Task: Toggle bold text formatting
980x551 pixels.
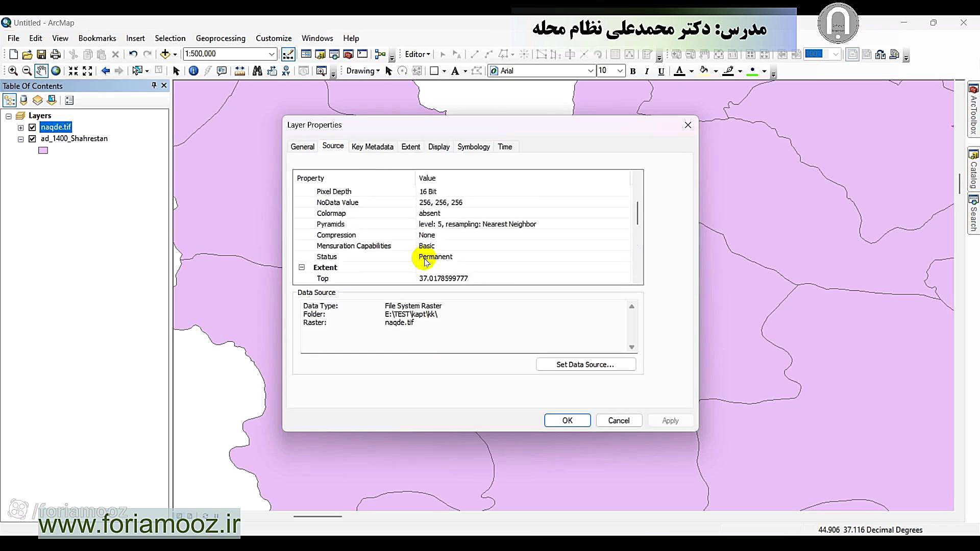Action: 633,71
